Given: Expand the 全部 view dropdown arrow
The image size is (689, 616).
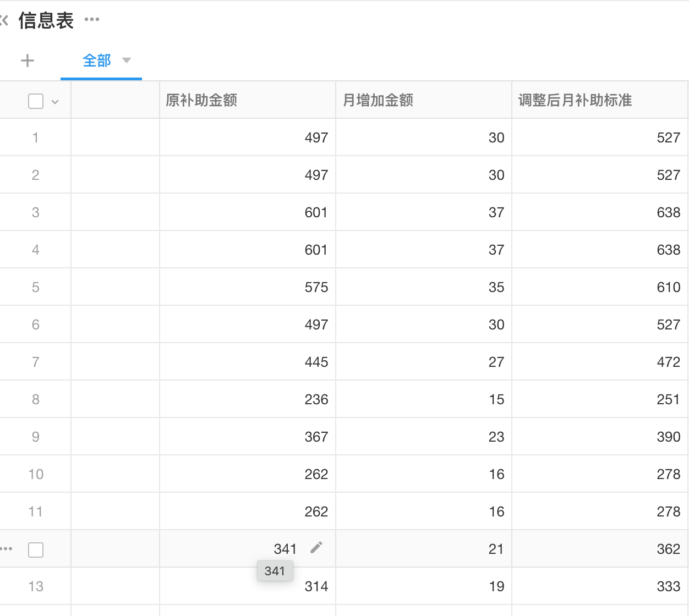Looking at the screenshot, I should tap(127, 61).
